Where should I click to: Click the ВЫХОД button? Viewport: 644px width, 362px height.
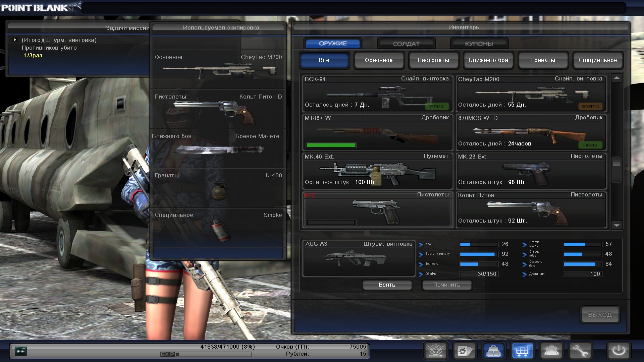600,315
